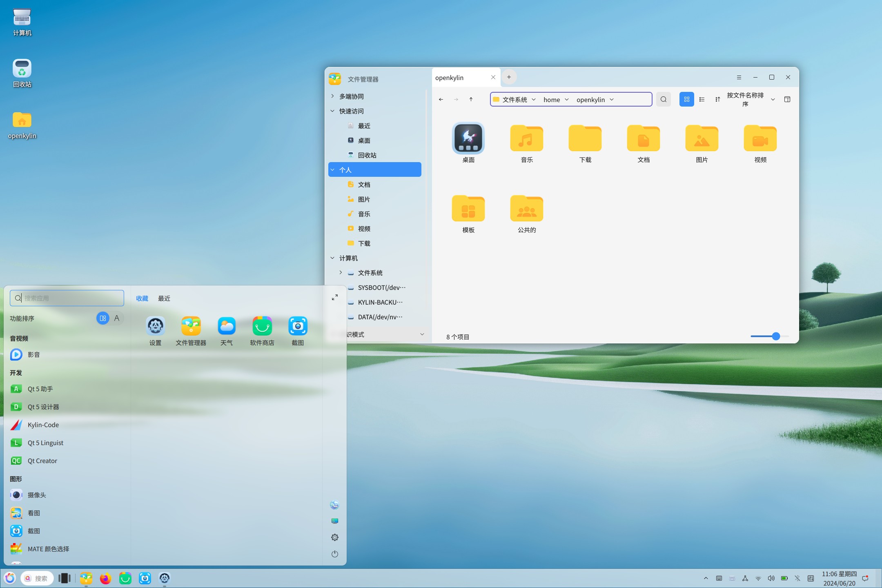Launch 软件商店 from favorites
882x588 pixels.
coord(262,331)
